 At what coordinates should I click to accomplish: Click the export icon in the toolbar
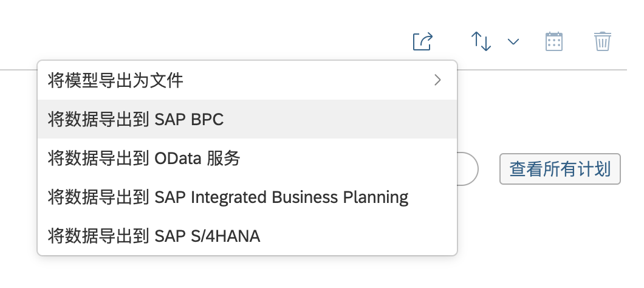422,41
